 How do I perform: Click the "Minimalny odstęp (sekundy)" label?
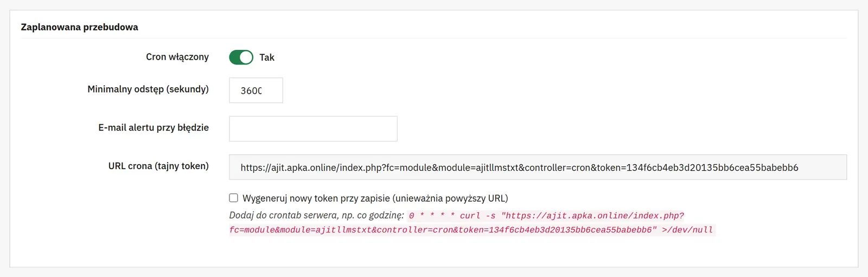pos(148,89)
